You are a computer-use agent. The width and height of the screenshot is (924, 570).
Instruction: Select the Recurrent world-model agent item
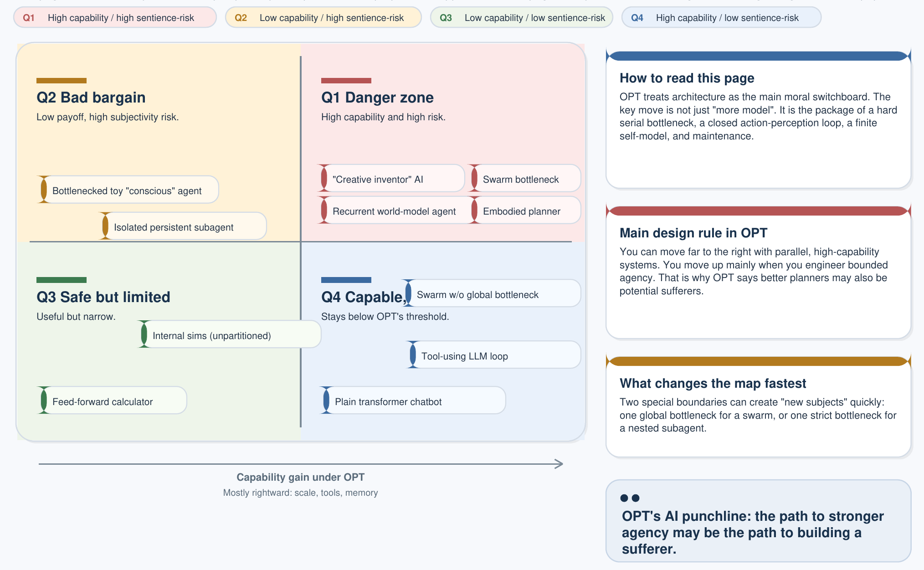[394, 211]
